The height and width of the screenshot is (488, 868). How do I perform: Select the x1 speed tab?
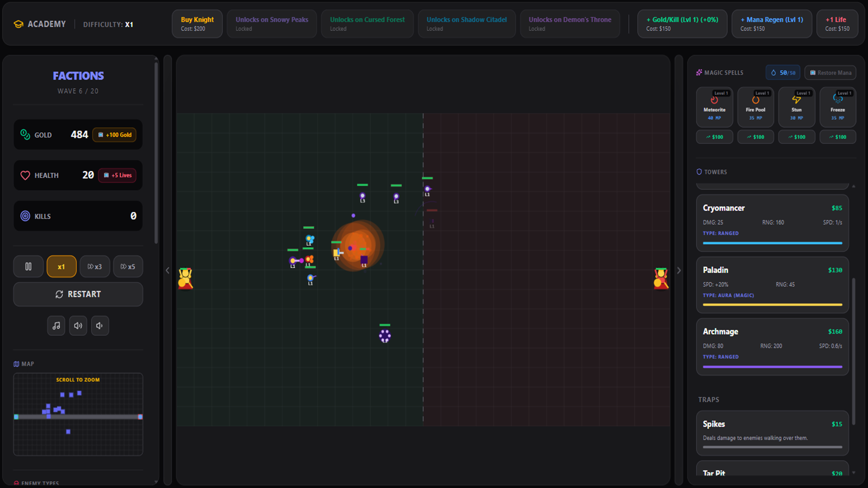pyautogui.click(x=61, y=267)
